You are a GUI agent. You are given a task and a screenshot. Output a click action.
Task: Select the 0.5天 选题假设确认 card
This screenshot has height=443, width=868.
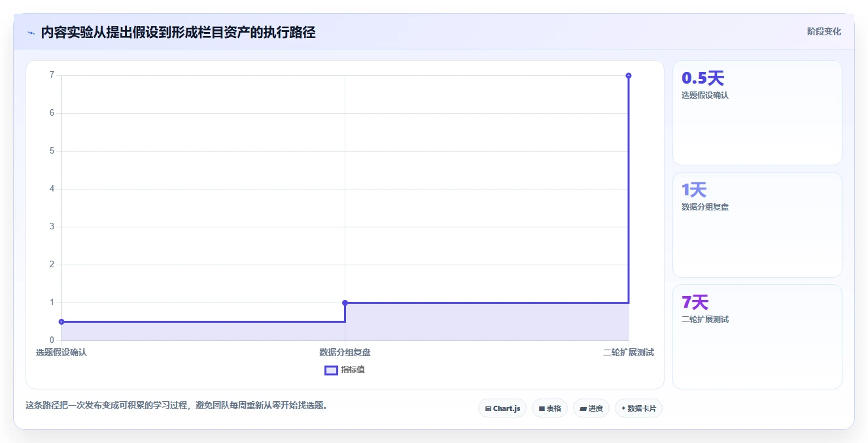(757, 112)
